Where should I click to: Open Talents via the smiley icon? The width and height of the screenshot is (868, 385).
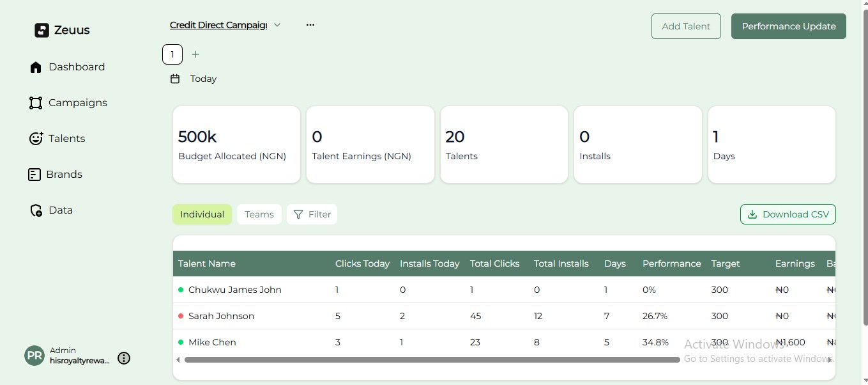[x=36, y=139]
